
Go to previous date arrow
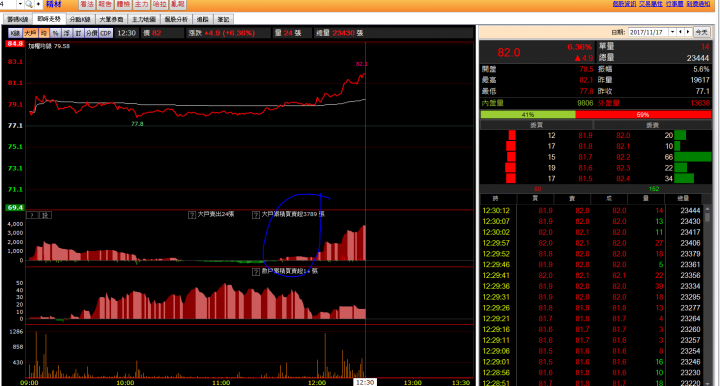click(x=680, y=32)
